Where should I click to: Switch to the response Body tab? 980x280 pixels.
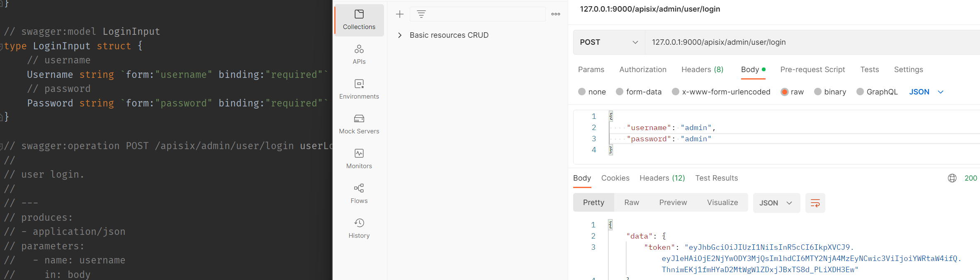[582, 178]
